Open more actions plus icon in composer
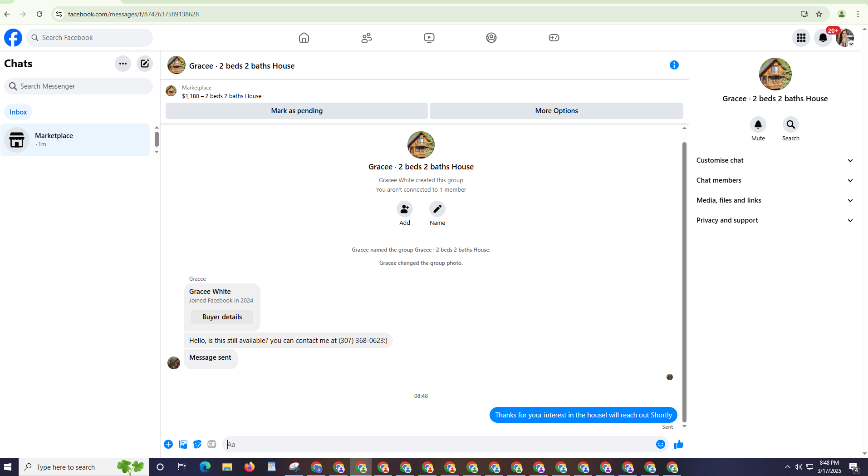This screenshot has width=868, height=476. [x=168, y=444]
